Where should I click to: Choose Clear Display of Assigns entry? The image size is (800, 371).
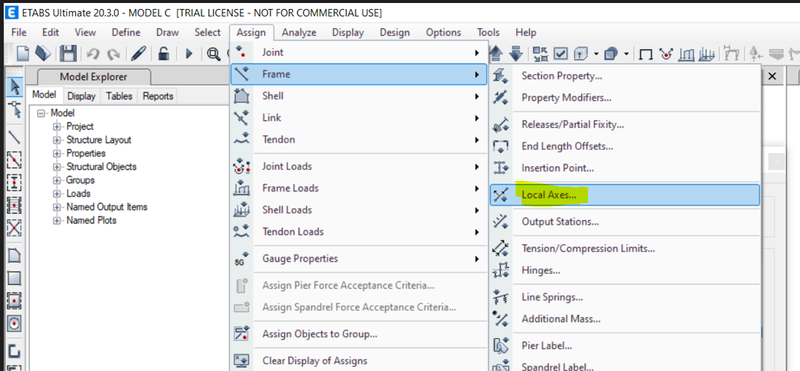click(359, 361)
